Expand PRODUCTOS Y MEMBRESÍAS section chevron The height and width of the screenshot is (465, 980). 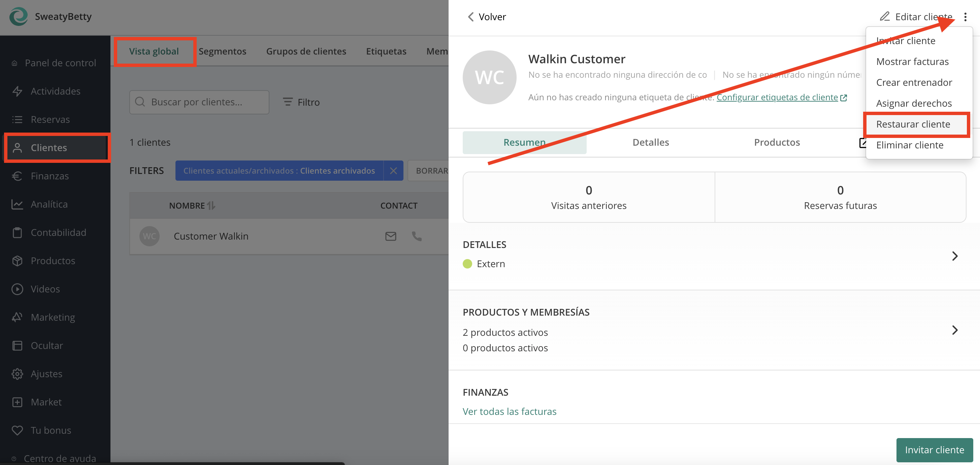coord(955,330)
